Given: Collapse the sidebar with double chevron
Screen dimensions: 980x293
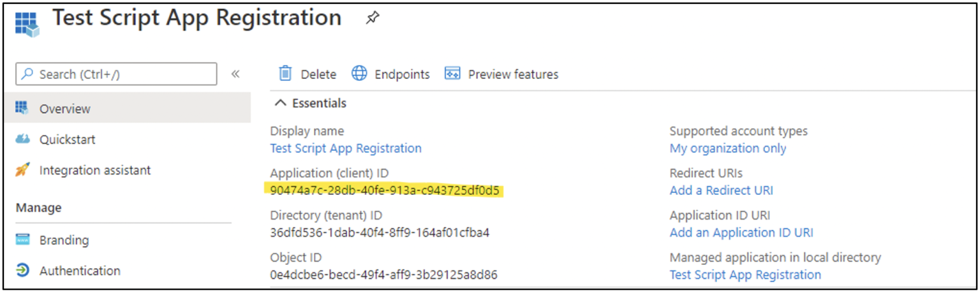Looking at the screenshot, I should [235, 74].
